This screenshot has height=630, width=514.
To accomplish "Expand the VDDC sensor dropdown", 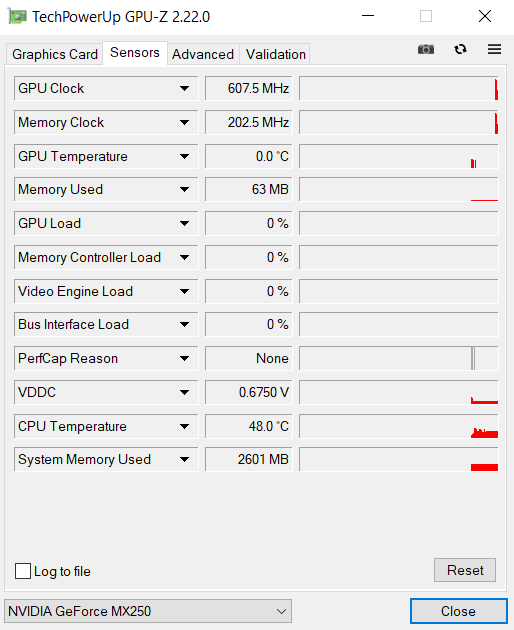I will (184, 392).
